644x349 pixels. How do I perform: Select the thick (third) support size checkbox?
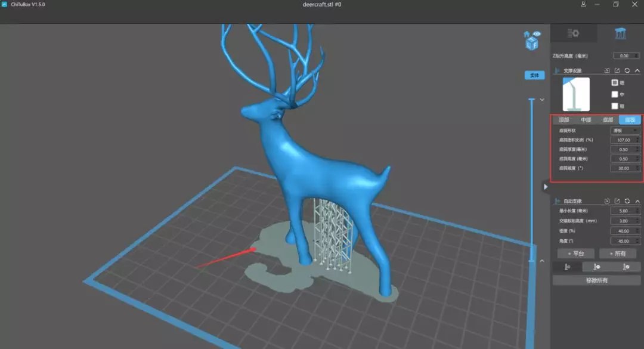(614, 106)
